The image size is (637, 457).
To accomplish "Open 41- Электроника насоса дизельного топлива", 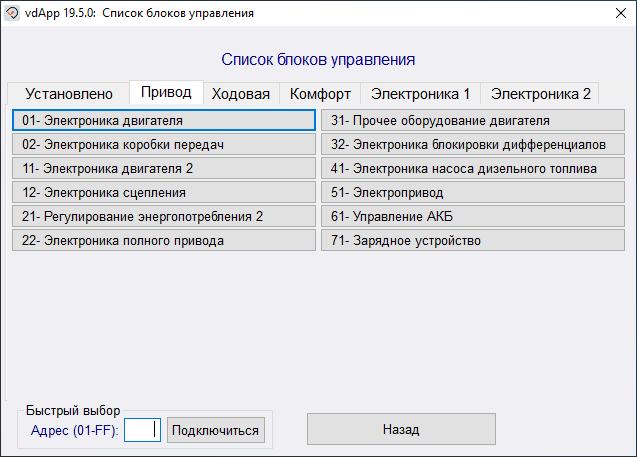I will (x=475, y=169).
